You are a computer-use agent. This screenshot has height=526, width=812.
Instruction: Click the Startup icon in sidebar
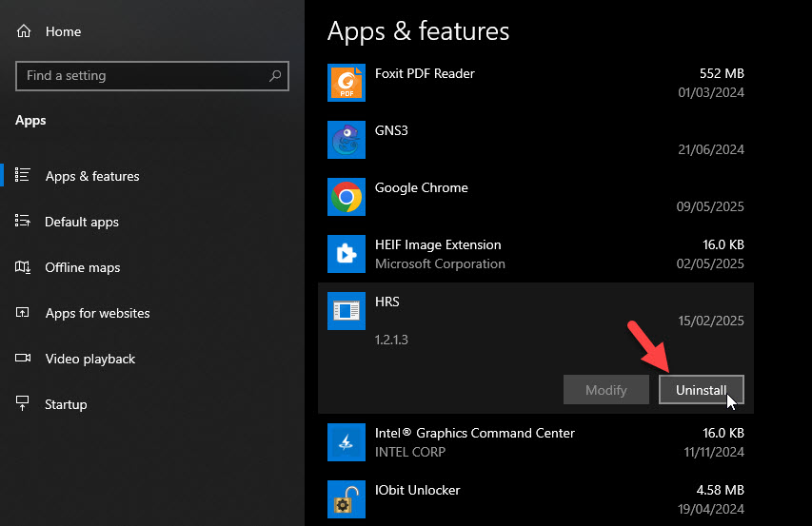(x=22, y=403)
